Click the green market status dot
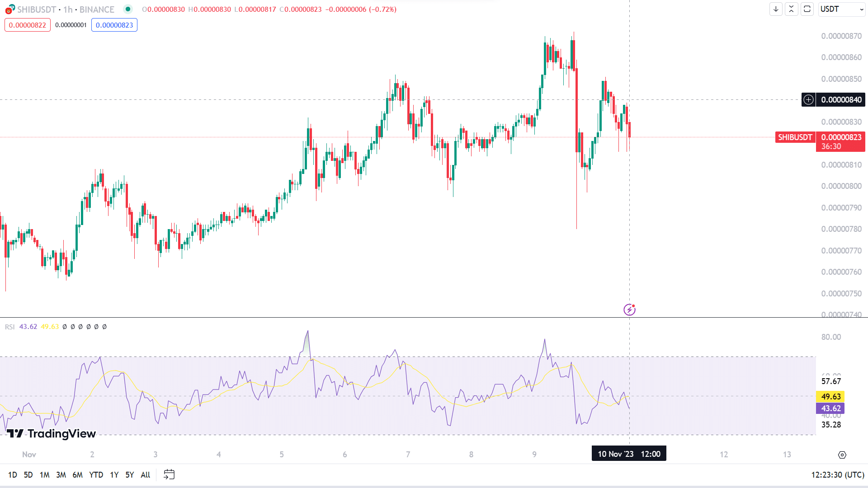The width and height of the screenshot is (868, 488). tap(128, 9)
